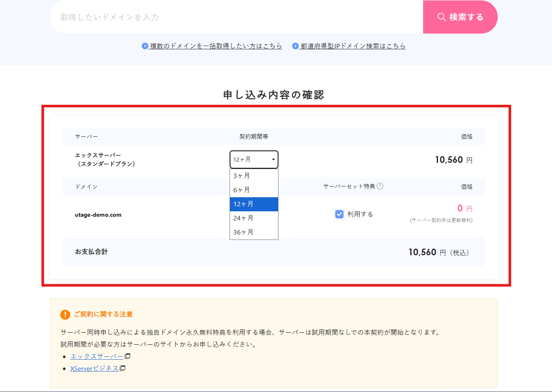Open the サーバーセット特典 help question-mark icon

pyautogui.click(x=380, y=186)
